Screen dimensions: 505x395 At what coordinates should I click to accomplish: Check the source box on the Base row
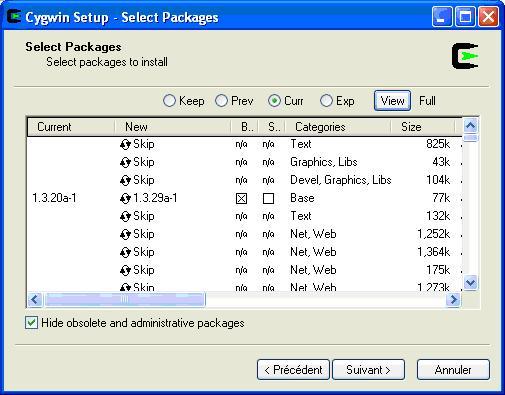pyautogui.click(x=268, y=199)
